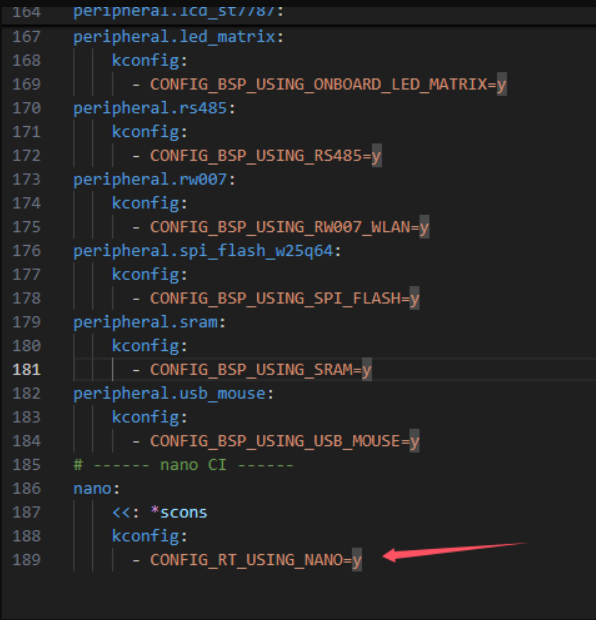Click CONFIG_BSP_USING_RW007_WLAN=y entry
Viewport: 596px width, 620px height.
[289, 227]
